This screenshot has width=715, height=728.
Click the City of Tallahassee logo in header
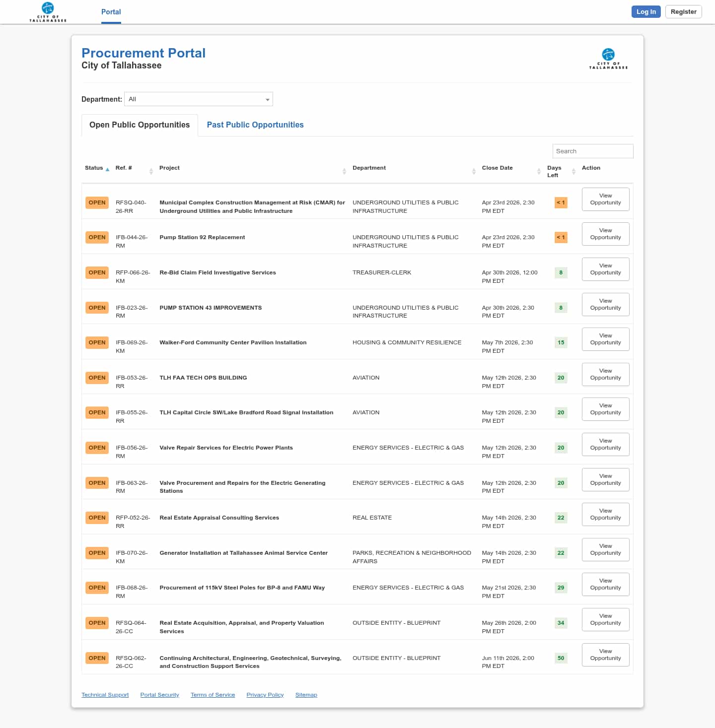click(48, 12)
